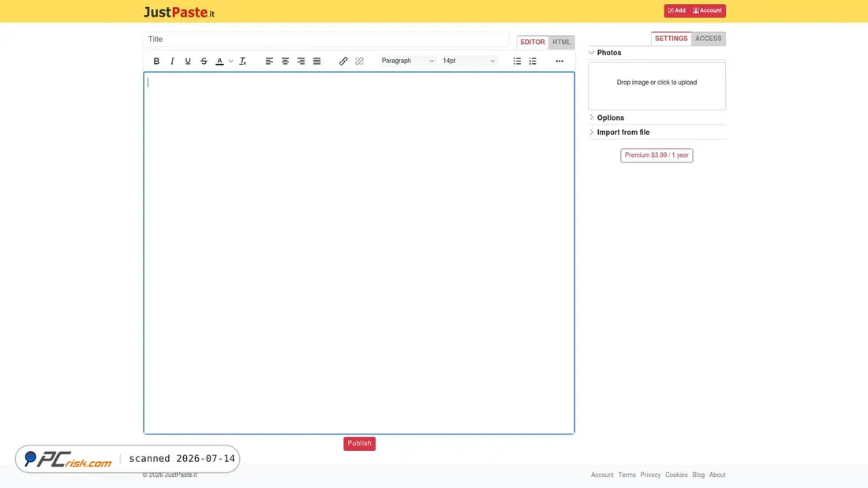Open the Account footer link

[602, 475]
